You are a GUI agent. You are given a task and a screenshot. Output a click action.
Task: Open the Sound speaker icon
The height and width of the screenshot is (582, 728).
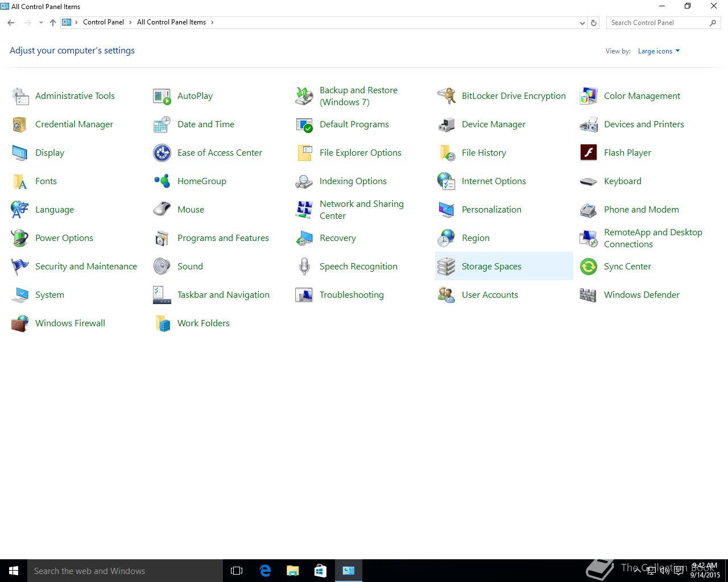point(162,267)
